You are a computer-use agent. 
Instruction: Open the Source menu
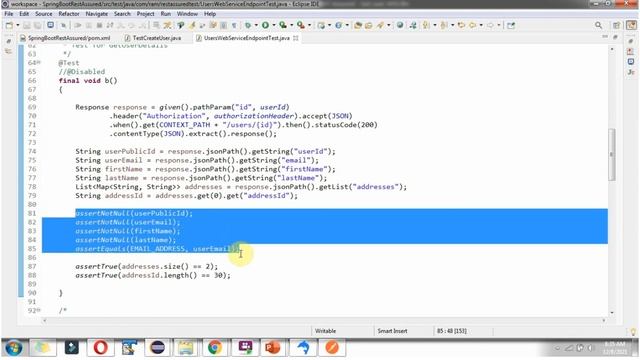pos(44,14)
